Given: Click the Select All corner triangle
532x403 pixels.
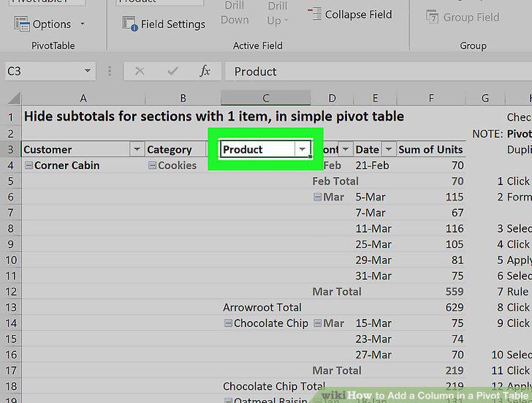Looking at the screenshot, I should 15,98.
